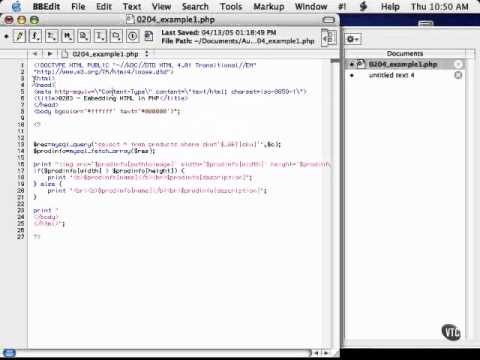Click the horizontal scroll left arrow

pos(316,353)
